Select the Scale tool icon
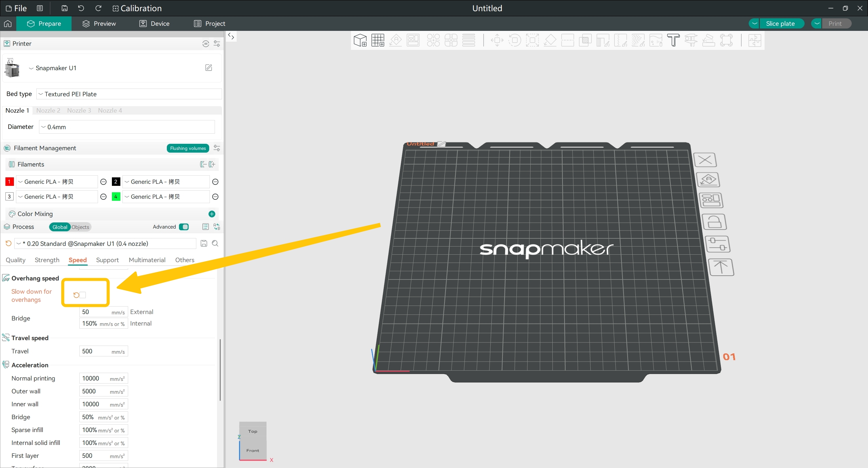This screenshot has width=868, height=468. [x=532, y=40]
